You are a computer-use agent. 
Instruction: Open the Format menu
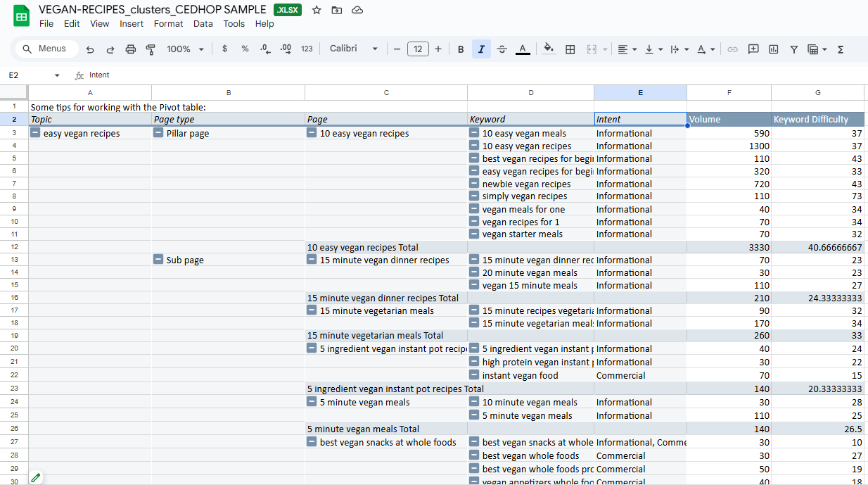(x=168, y=24)
